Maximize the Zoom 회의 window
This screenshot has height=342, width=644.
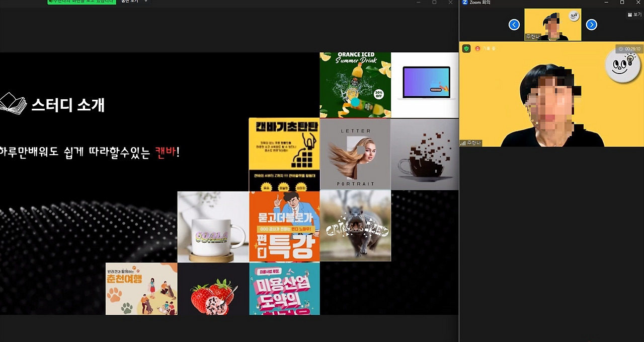coord(622,3)
